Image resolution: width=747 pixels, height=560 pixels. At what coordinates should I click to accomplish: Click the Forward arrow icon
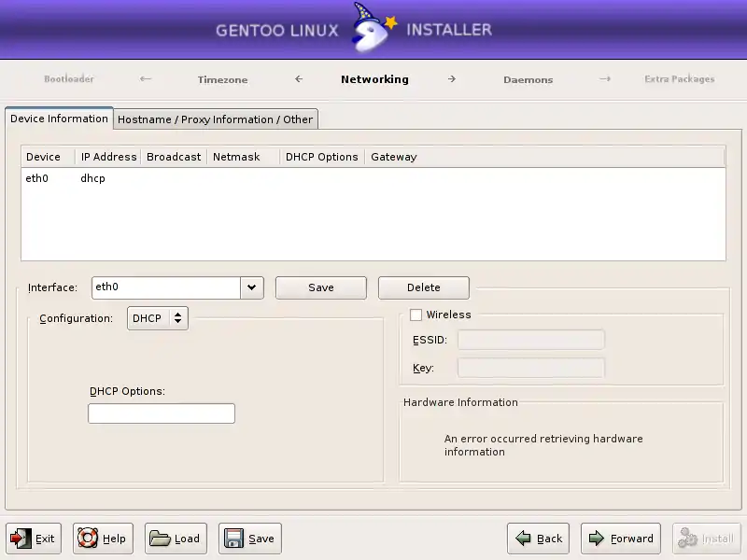coord(595,539)
